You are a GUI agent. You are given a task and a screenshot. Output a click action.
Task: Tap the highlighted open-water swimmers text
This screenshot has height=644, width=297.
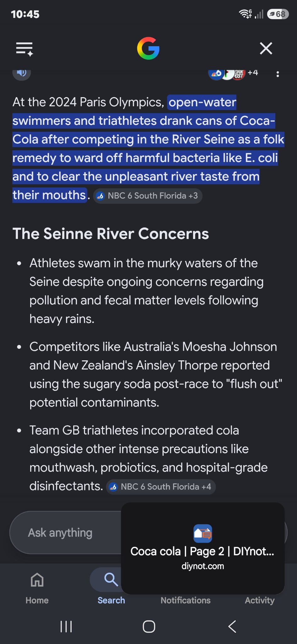coord(148,148)
